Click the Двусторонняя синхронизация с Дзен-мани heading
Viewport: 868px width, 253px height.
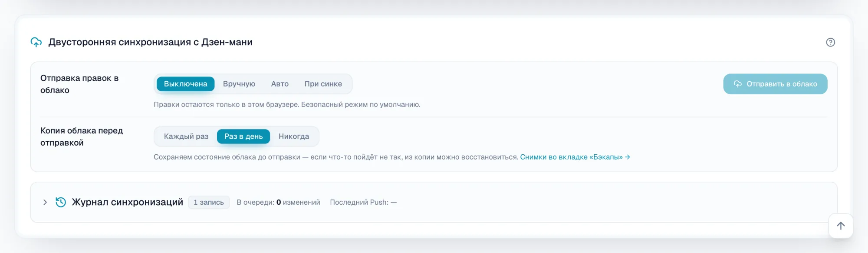(x=150, y=42)
